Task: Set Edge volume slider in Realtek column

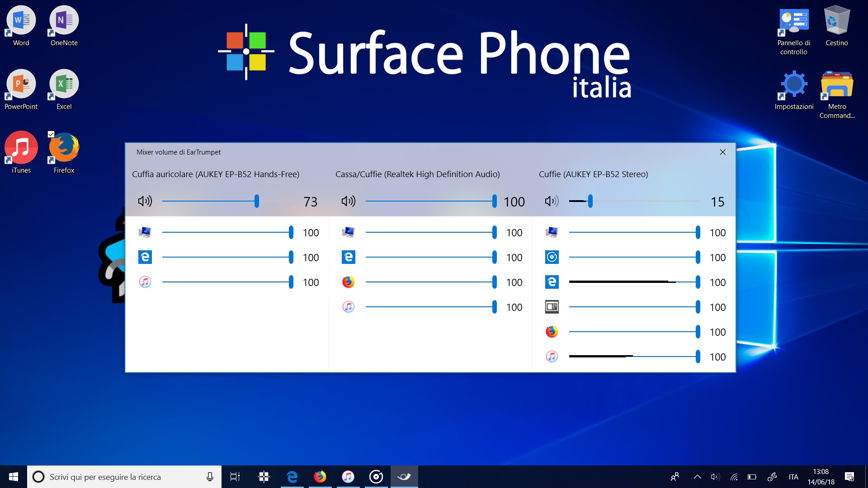Action: [431, 257]
